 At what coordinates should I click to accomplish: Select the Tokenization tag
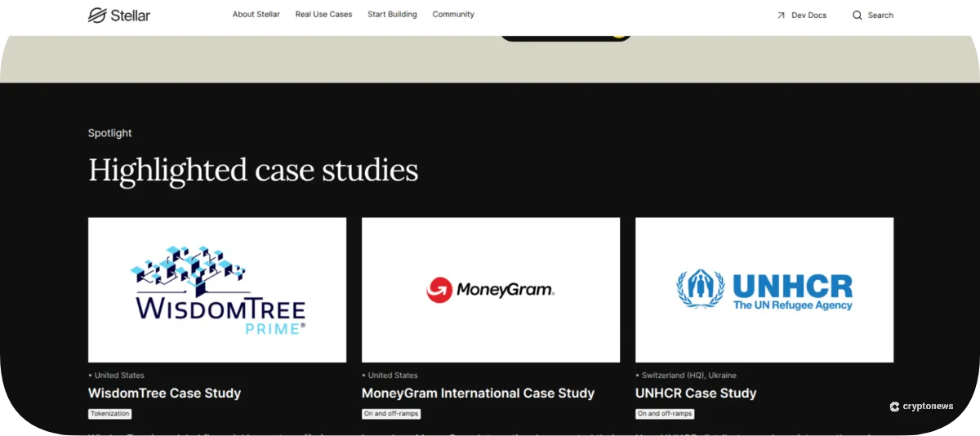coord(110,414)
